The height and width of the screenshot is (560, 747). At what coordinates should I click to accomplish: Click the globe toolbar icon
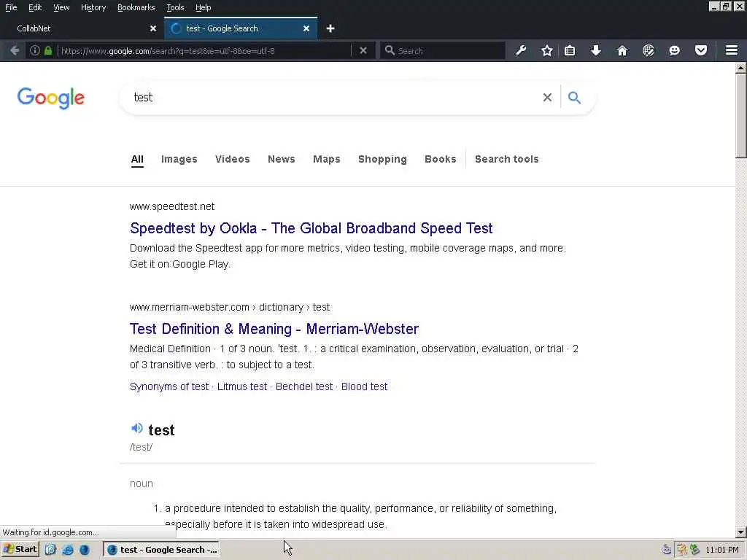coord(649,50)
